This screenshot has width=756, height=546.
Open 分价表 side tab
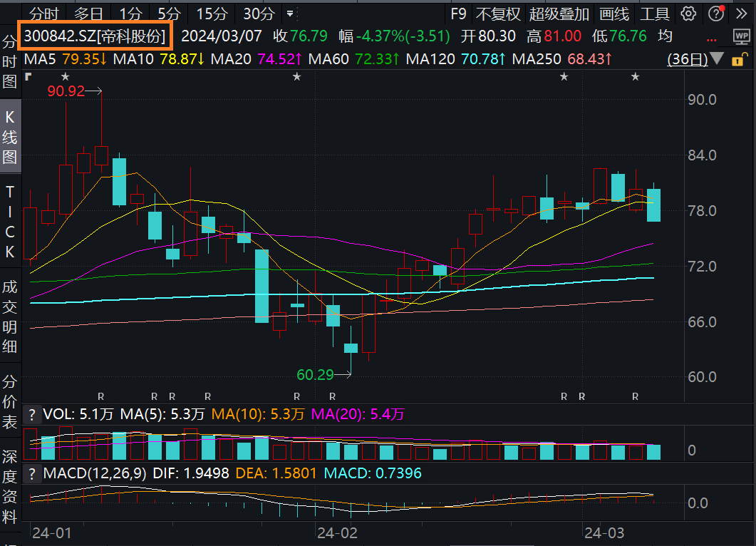point(10,402)
